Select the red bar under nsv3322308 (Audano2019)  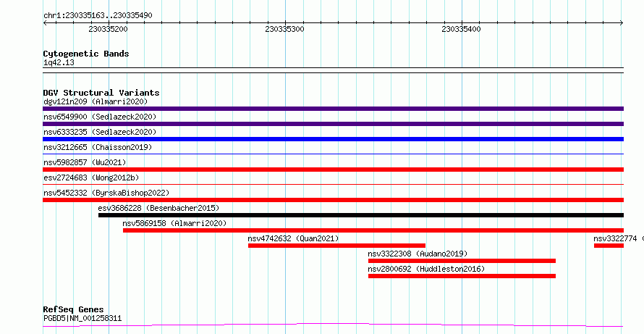(x=462, y=261)
